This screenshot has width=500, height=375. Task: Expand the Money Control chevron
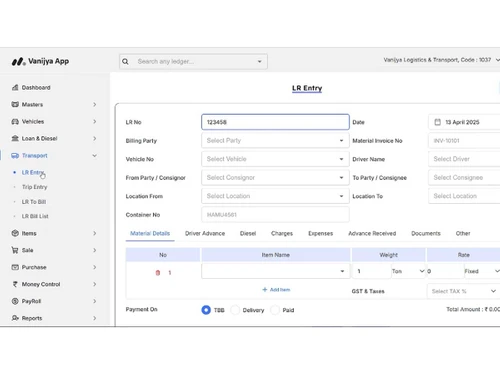(95, 284)
